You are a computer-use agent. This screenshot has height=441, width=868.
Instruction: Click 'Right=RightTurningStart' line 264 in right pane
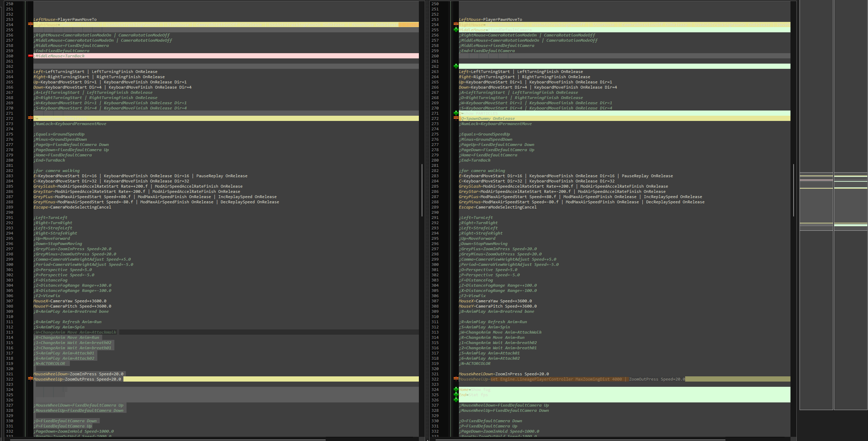(524, 77)
